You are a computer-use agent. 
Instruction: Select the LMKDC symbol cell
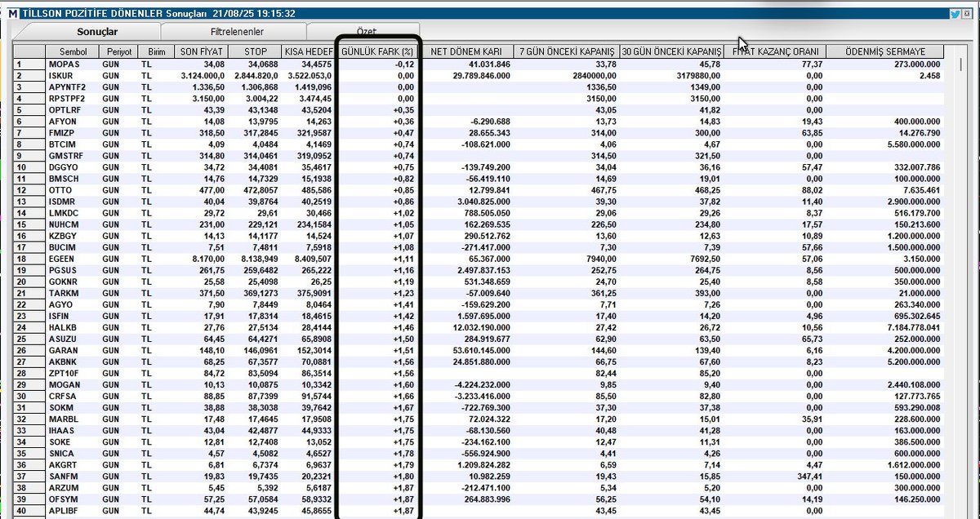point(62,212)
